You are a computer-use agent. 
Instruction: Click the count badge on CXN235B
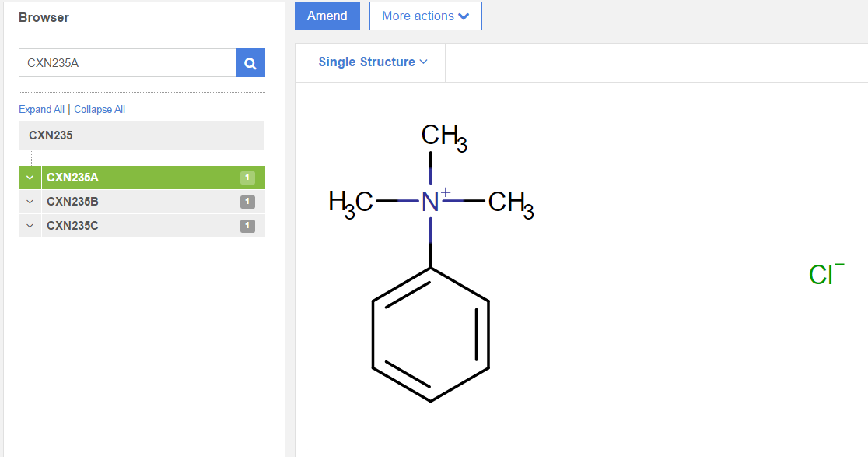click(247, 202)
